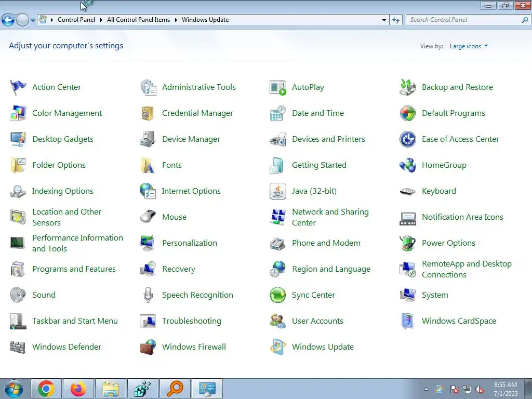Viewport: 532px width, 399px height.
Task: Click the Sync Center green icon
Action: [277, 295]
